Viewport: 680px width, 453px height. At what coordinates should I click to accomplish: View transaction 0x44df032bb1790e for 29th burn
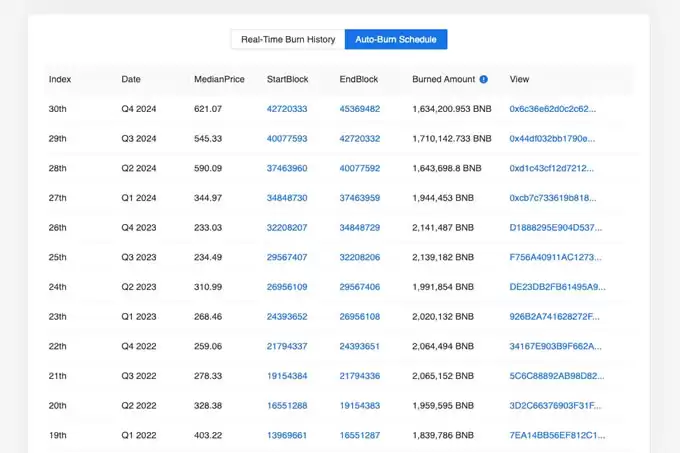(553, 139)
